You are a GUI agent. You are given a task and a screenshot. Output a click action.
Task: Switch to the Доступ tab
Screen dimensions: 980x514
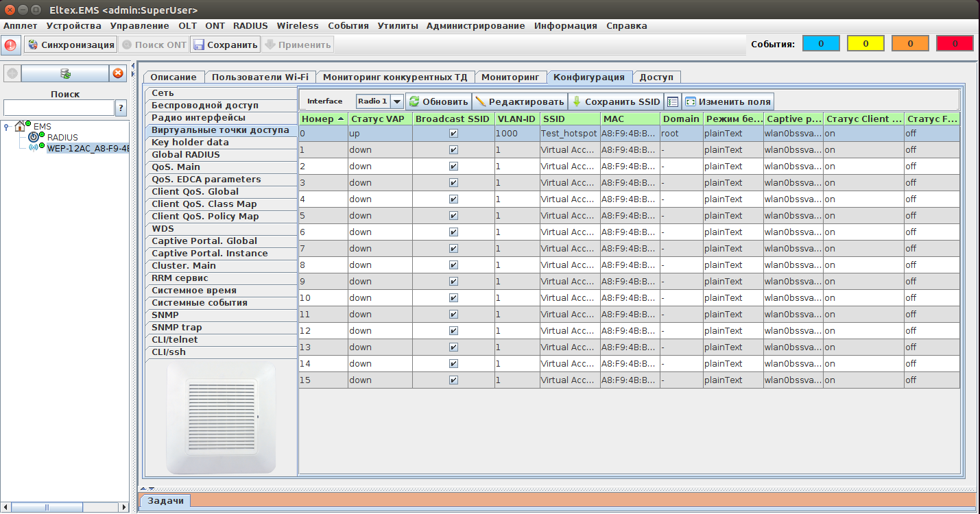coord(656,77)
